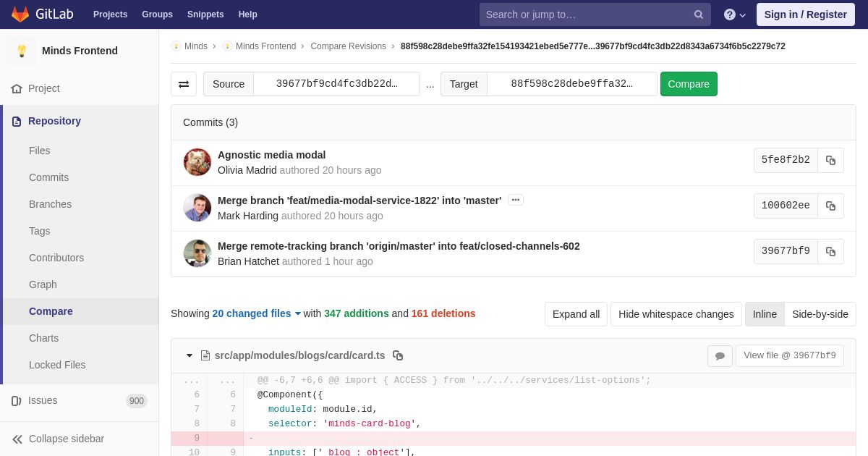Open commit hash 100602ee
Image resolution: width=868 pixels, height=456 pixels.
[x=786, y=206]
